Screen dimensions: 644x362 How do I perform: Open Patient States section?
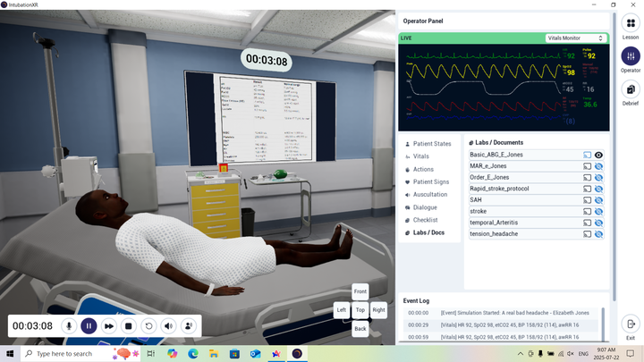[x=428, y=144]
